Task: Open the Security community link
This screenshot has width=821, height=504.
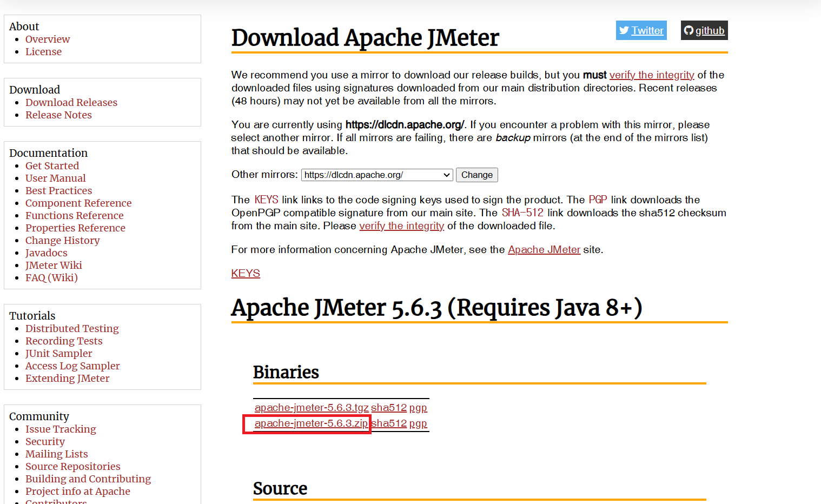Action: coord(45,441)
